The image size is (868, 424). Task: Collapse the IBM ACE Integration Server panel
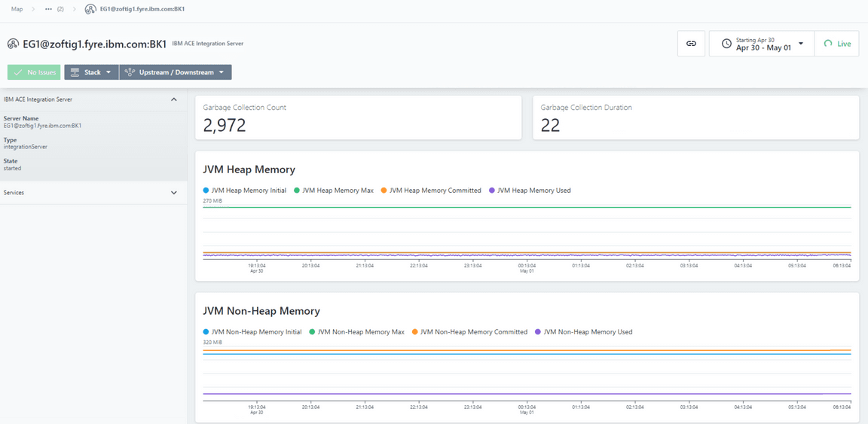(x=174, y=99)
